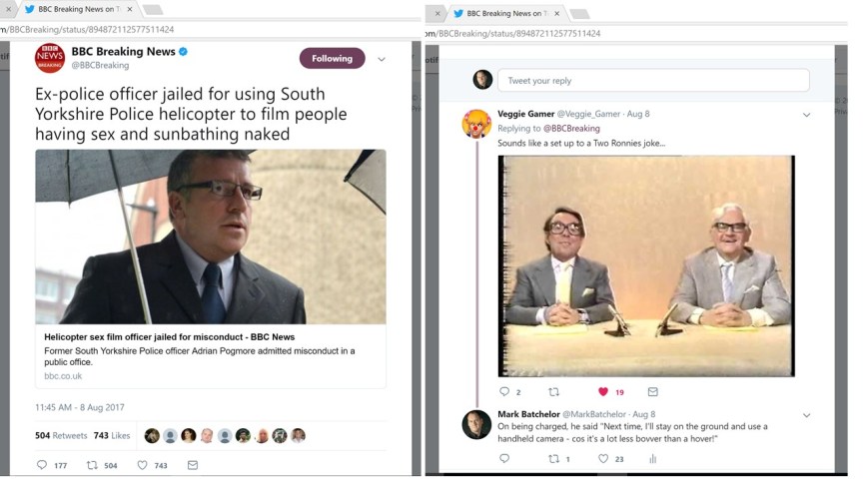Open tweet activity icon on Mark Batchelor's tweet
Viewport: 868px width, 487px height.
[x=653, y=459]
